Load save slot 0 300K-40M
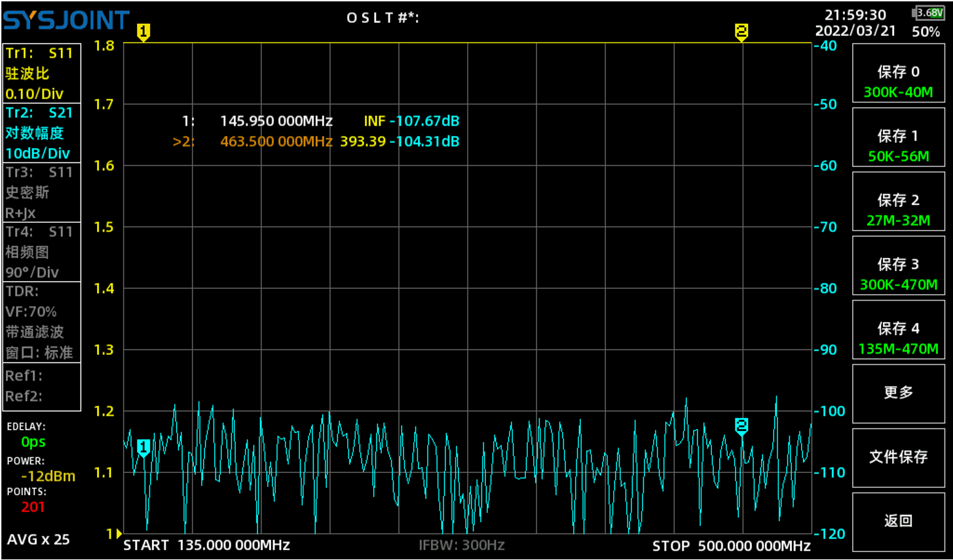Screen dimensions: 953x560 point(898,81)
